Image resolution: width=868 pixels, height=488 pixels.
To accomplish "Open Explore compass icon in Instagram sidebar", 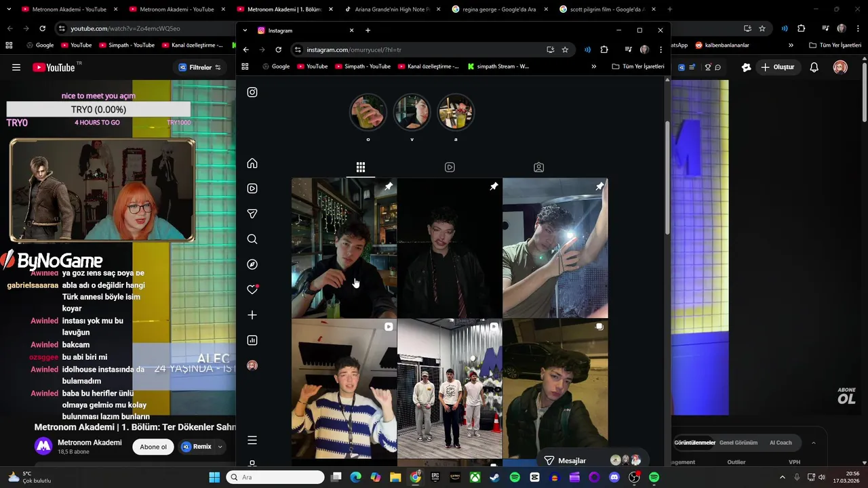I will pos(252,264).
